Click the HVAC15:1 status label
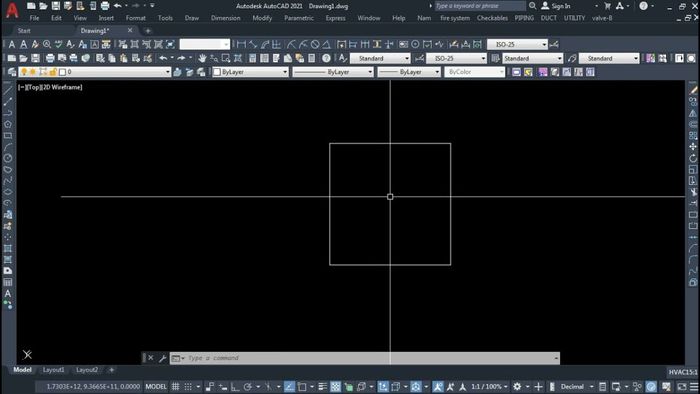 pos(683,372)
